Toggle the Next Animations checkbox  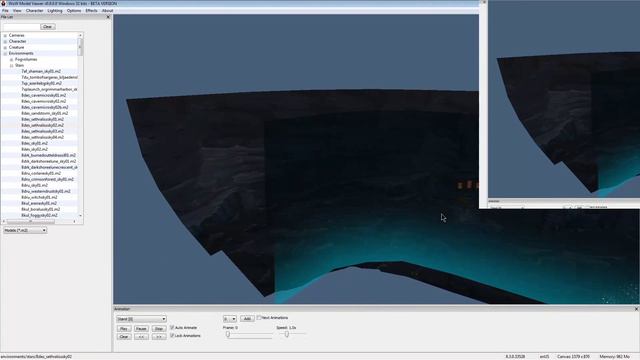pyautogui.click(x=259, y=318)
